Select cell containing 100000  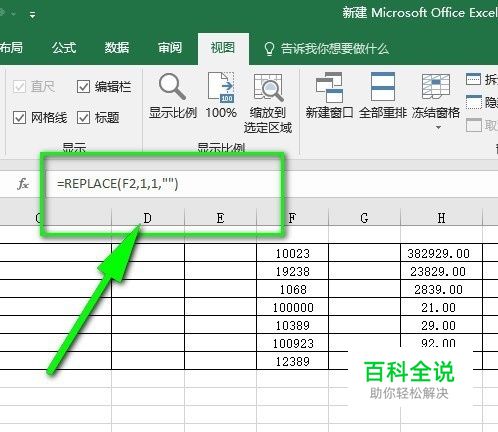[293, 307]
